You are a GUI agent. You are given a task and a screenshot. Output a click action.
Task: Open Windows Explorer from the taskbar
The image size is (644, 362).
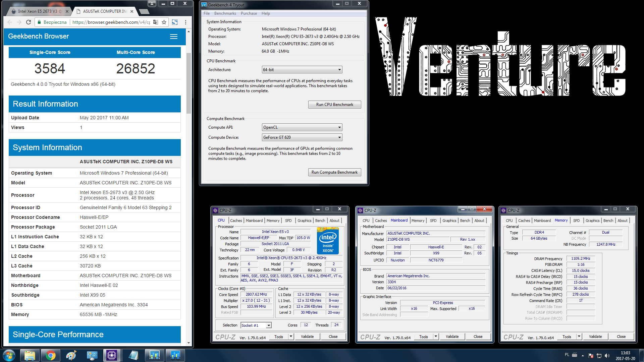click(30, 355)
